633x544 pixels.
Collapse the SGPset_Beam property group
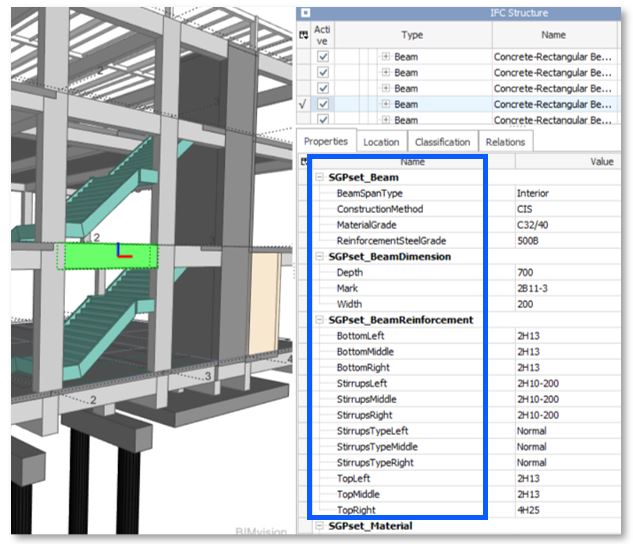click(320, 177)
